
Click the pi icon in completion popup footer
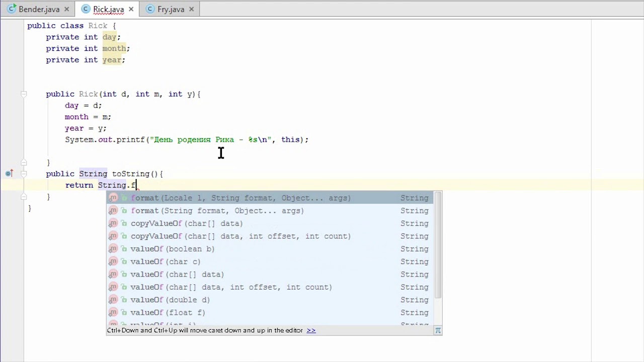[x=438, y=330]
